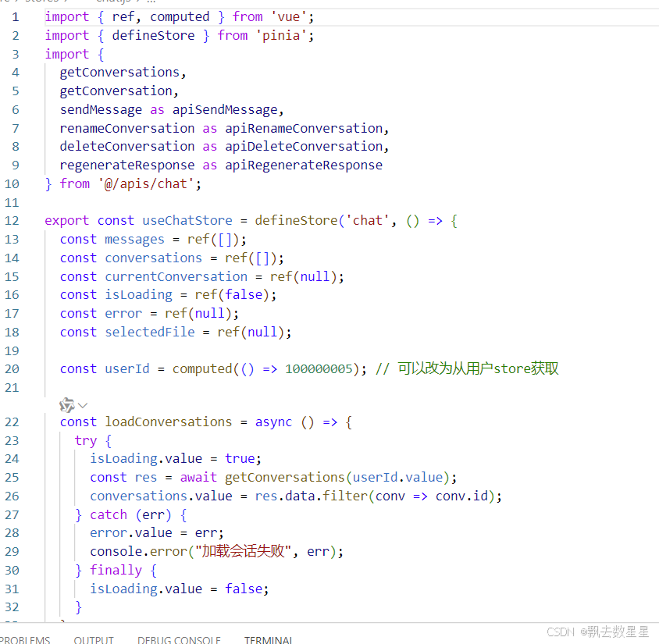Click 'userId' declaration on line 20
Viewport: 659px width, 644px height.
pyautogui.click(x=127, y=369)
